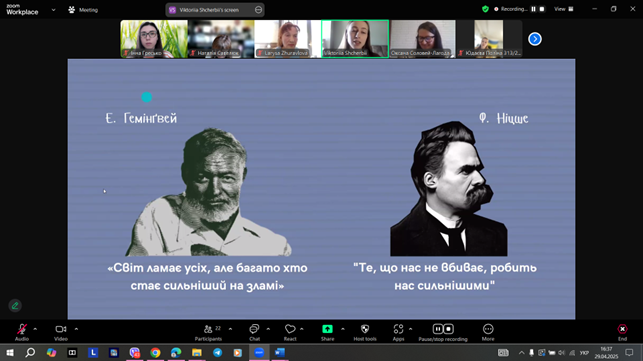
Task: Open Telegram from the taskbar
Action: tap(217, 352)
